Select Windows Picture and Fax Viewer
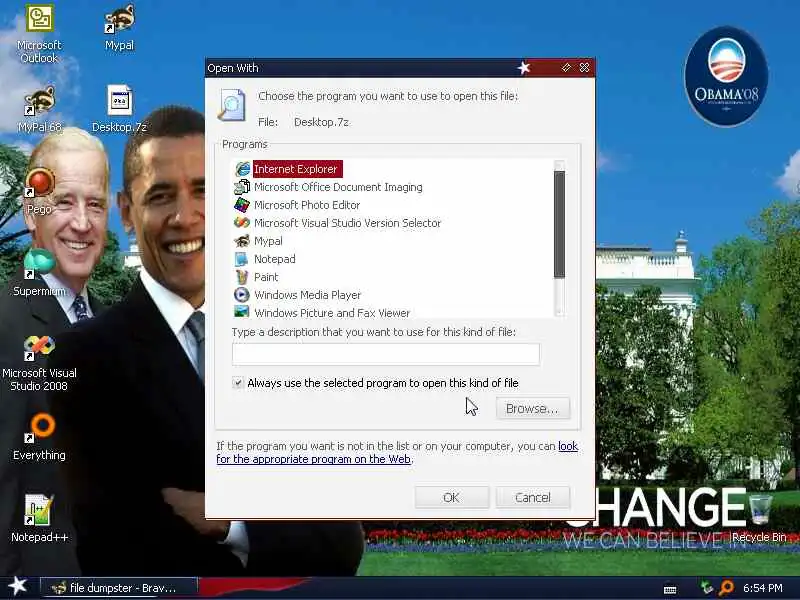 (332, 313)
